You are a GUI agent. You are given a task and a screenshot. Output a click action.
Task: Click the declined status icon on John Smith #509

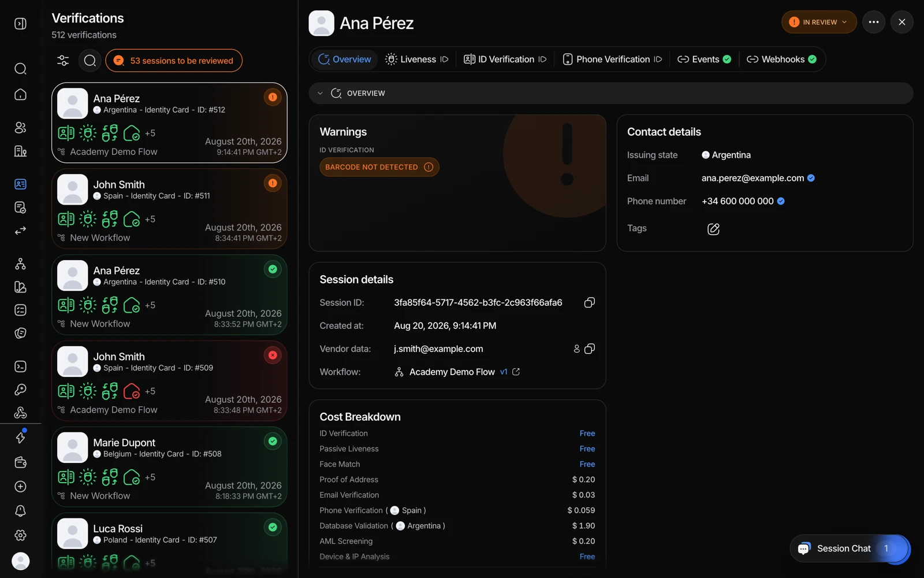point(273,355)
